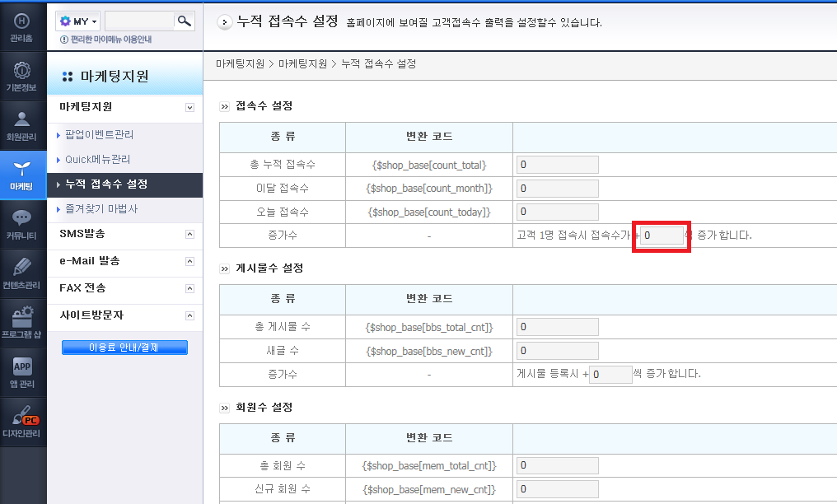The width and height of the screenshot is (837, 504).
Task: Expand the SMS발송 section
Action: (x=189, y=234)
